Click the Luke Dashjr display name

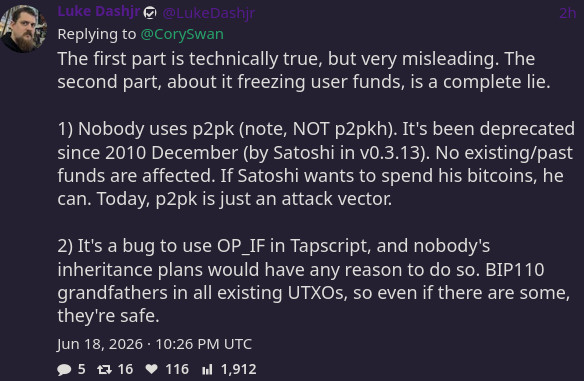tap(99, 12)
